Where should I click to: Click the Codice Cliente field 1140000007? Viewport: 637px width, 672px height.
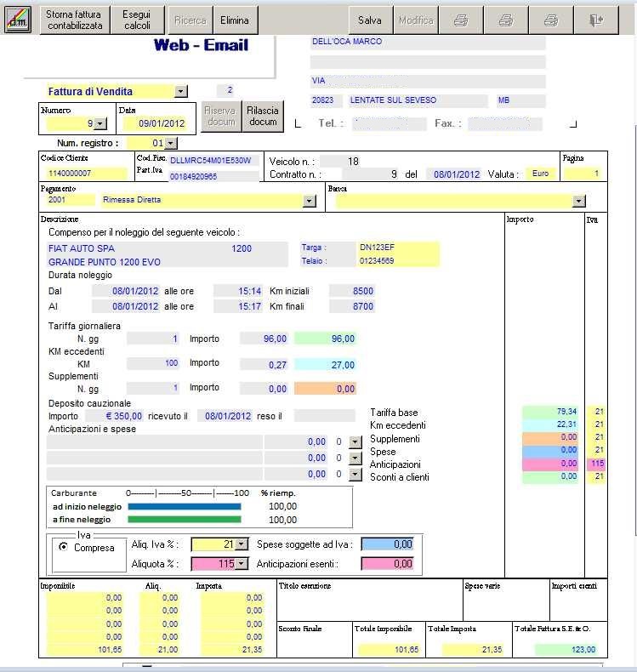(x=86, y=174)
